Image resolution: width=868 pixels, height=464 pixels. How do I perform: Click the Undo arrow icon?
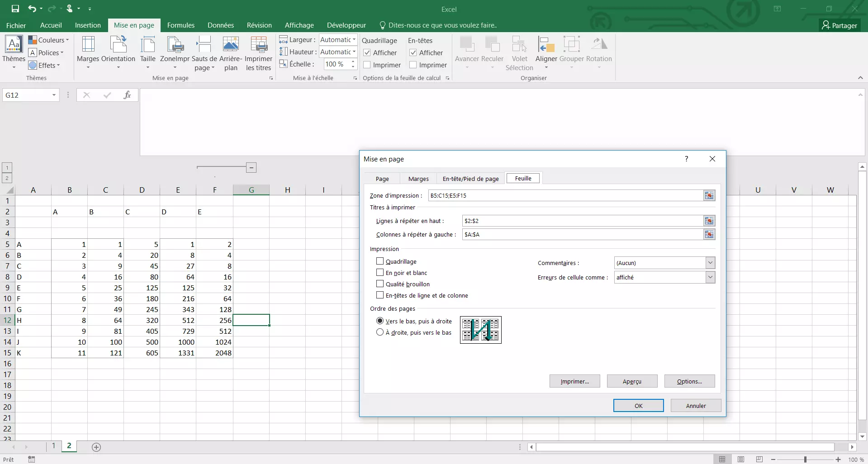(x=32, y=9)
